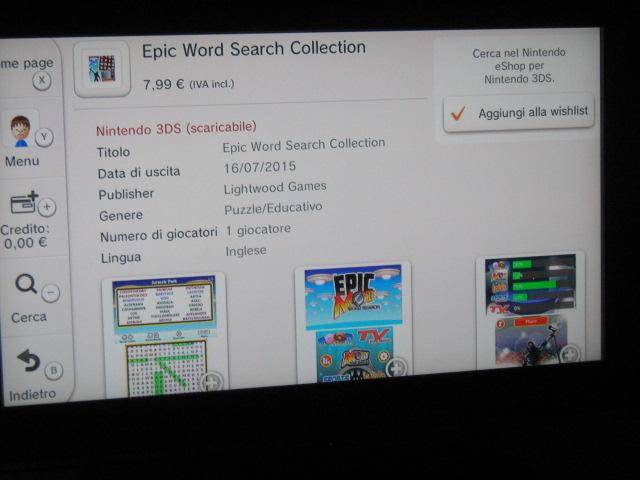Go to the Home page button

pos(28,70)
